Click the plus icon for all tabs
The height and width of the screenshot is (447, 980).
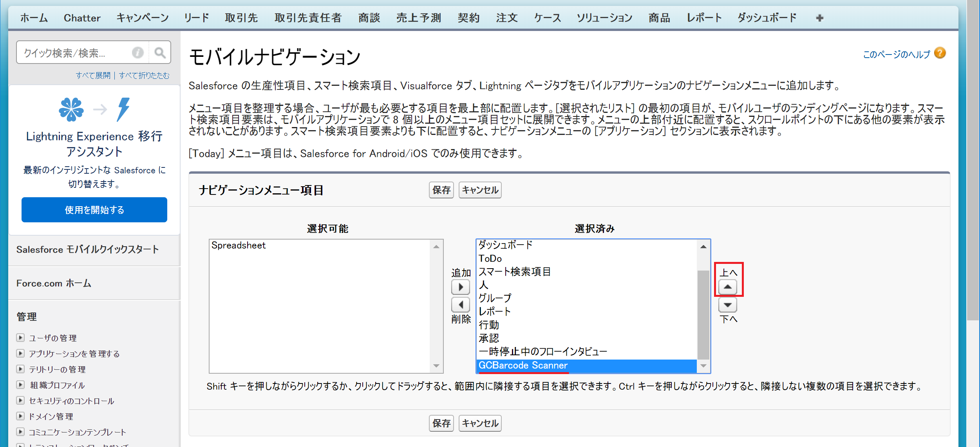[819, 18]
